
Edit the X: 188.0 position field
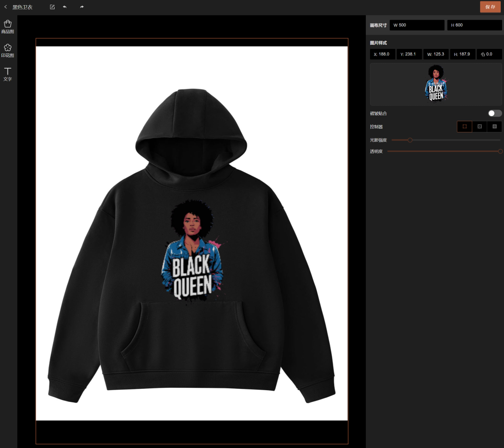click(x=383, y=54)
